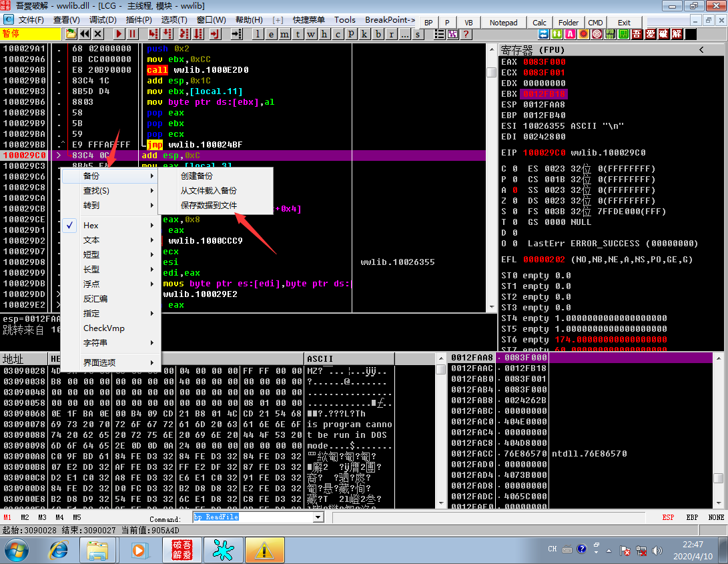Screen dimensions: 728x564
Task: Select 创建备份 from the submenu
Action: click(216, 176)
